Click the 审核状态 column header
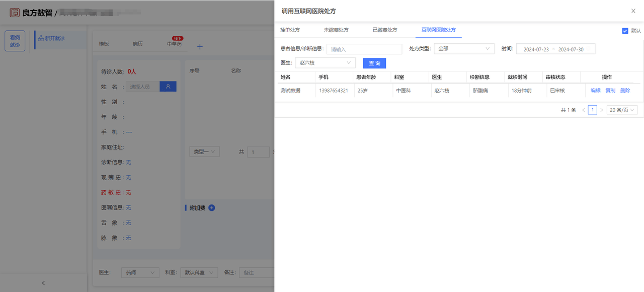Image resolution: width=644 pixels, height=292 pixels. pos(555,77)
